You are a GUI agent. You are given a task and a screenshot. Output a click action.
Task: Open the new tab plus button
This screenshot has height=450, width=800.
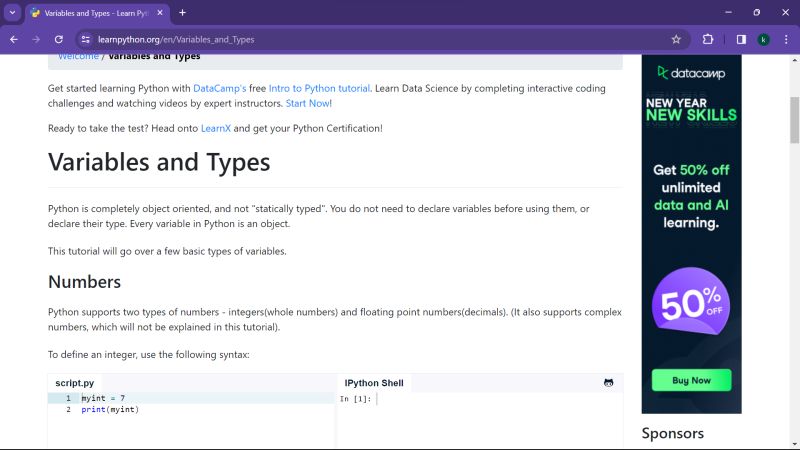coord(182,12)
